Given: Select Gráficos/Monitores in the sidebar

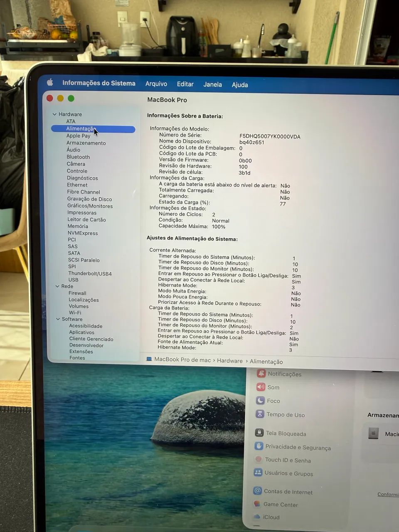Looking at the screenshot, I should tap(90, 206).
